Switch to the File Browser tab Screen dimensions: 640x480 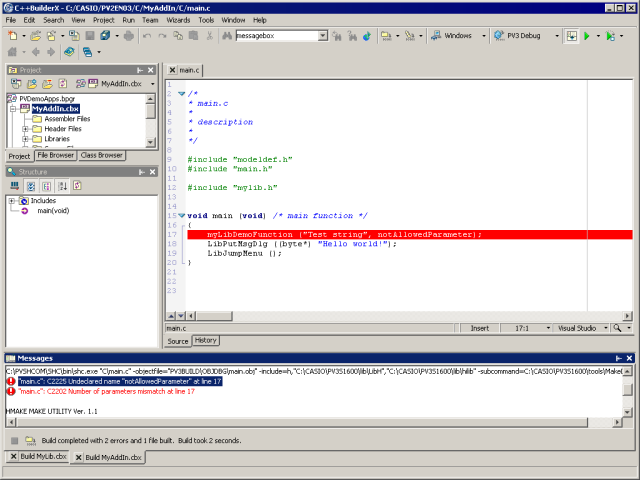pyautogui.click(x=56, y=155)
